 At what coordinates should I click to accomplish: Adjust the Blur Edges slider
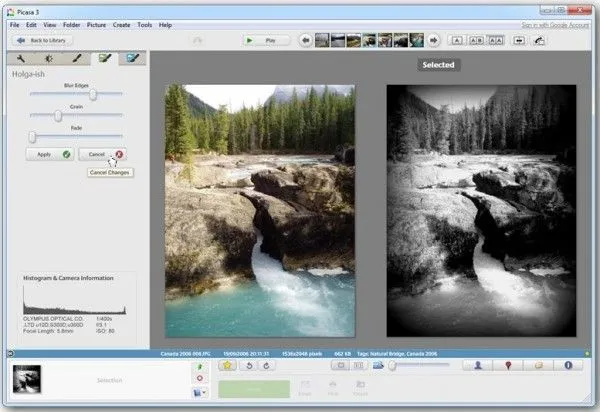[x=93, y=94]
